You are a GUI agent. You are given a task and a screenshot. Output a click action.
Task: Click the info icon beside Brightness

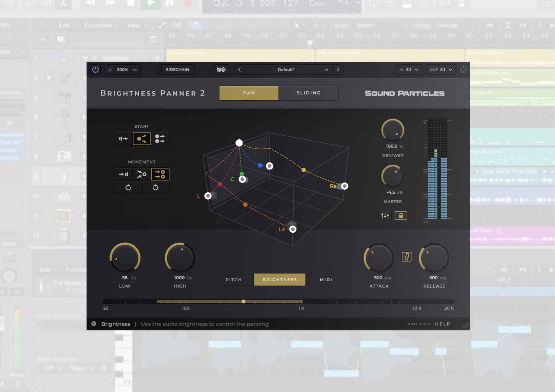point(94,324)
